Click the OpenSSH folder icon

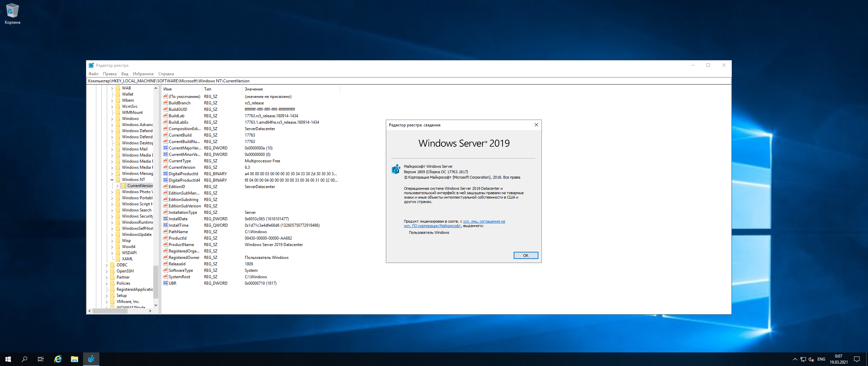coord(113,271)
